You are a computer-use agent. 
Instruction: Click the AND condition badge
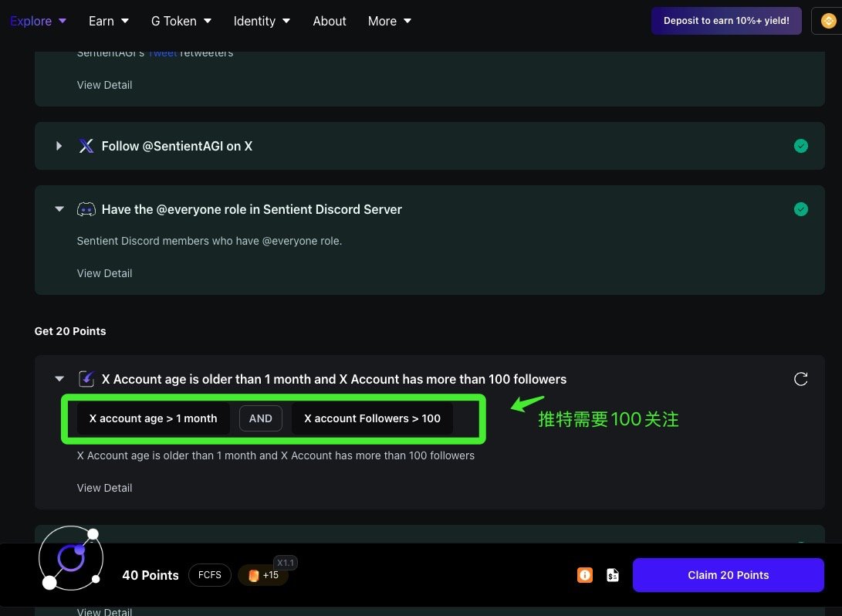click(260, 418)
